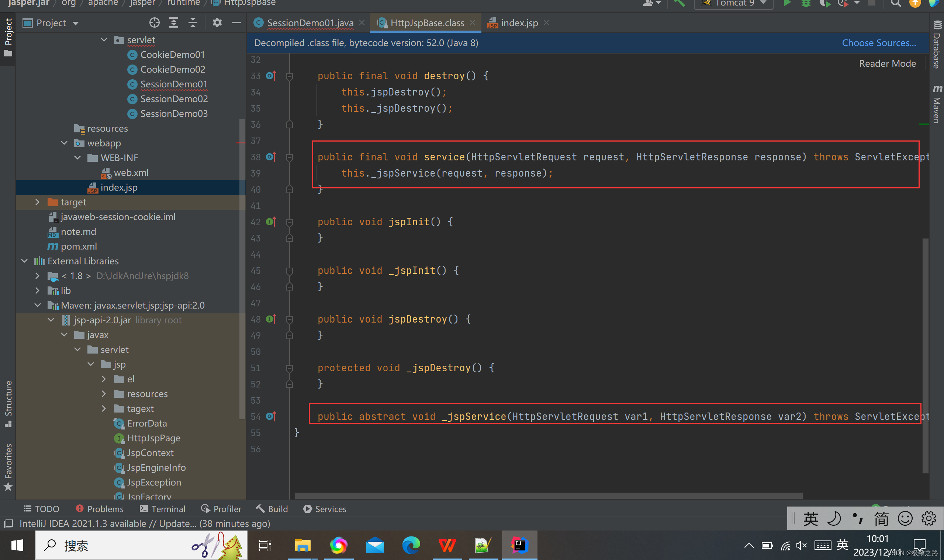The image size is (944, 560).
Task: Click the Problems tab in bottom bar
Action: point(99,509)
